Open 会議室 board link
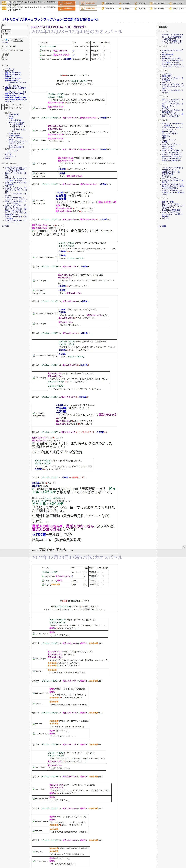Screen dimensions: 186x868 [11, 118]
